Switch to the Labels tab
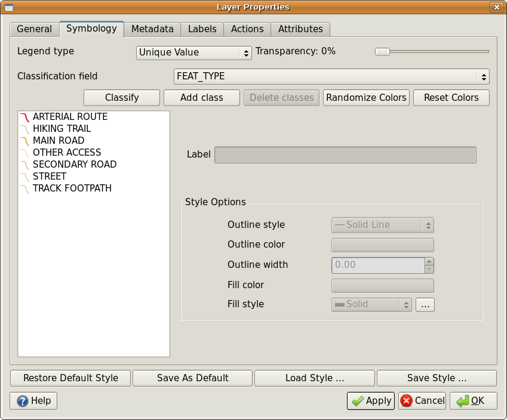The image size is (507, 420). tap(202, 29)
